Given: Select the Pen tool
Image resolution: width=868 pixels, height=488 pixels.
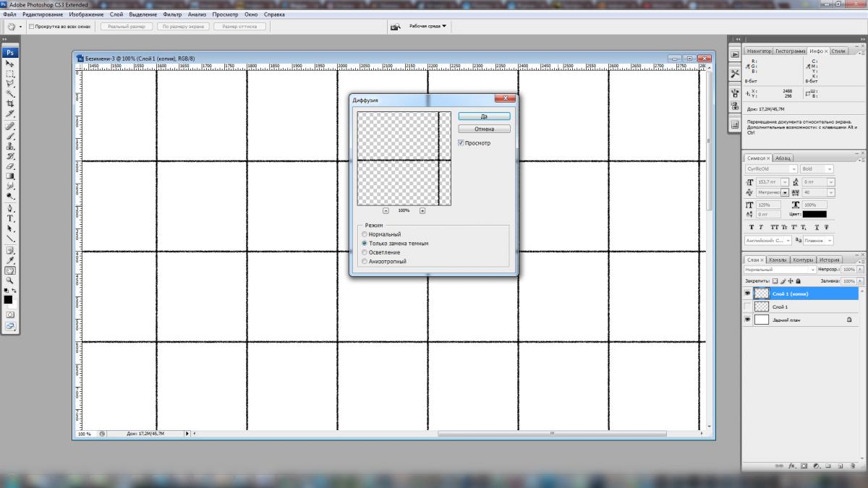Looking at the screenshot, I should click(x=10, y=208).
